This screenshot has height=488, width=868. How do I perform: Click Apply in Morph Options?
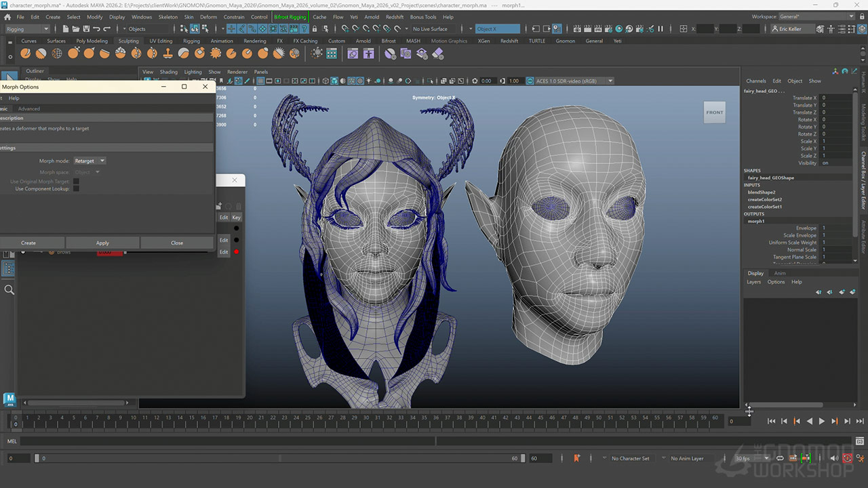102,243
